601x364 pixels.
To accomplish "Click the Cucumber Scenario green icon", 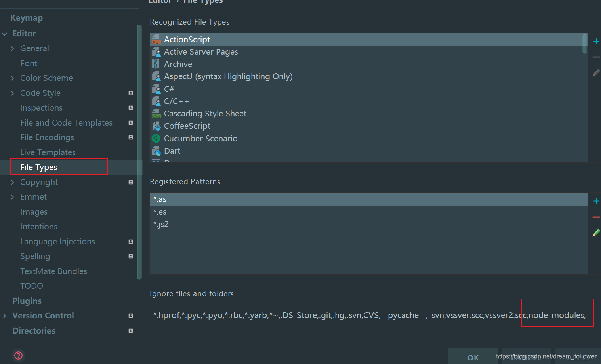I will coord(156,138).
